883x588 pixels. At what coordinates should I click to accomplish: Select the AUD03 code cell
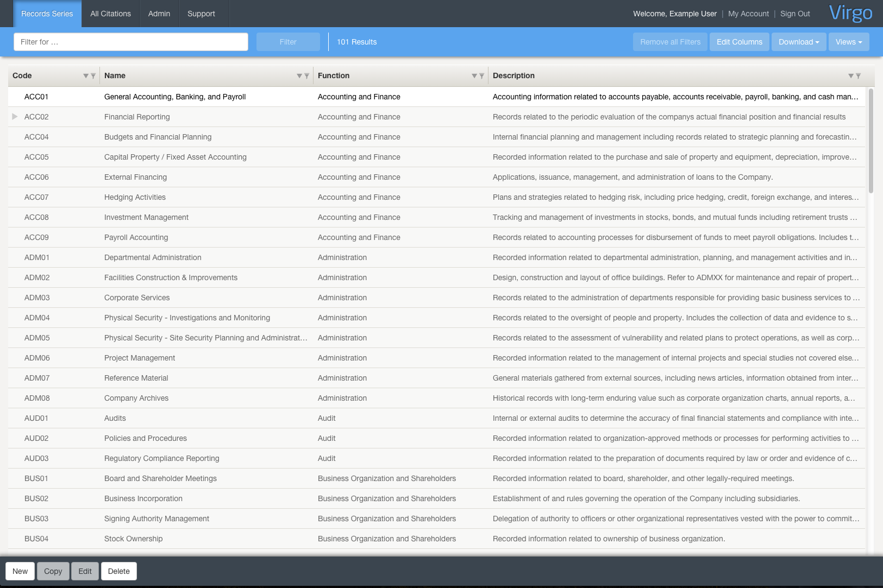[36, 458]
